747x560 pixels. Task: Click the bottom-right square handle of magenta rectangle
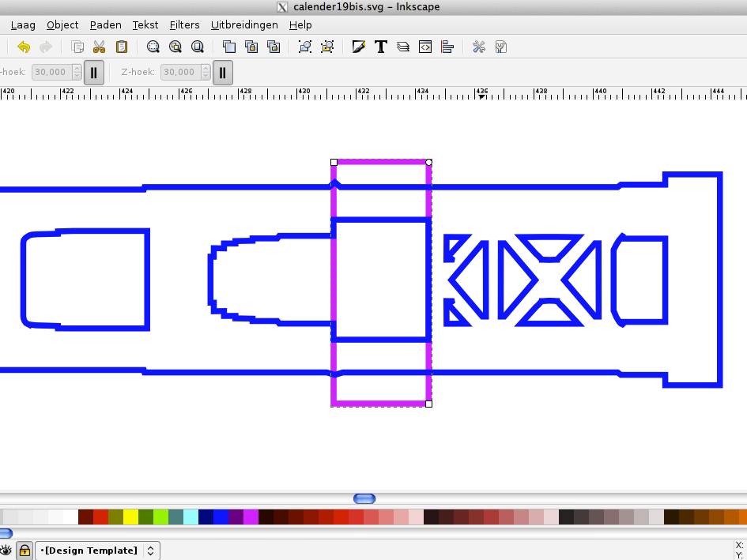(x=428, y=404)
